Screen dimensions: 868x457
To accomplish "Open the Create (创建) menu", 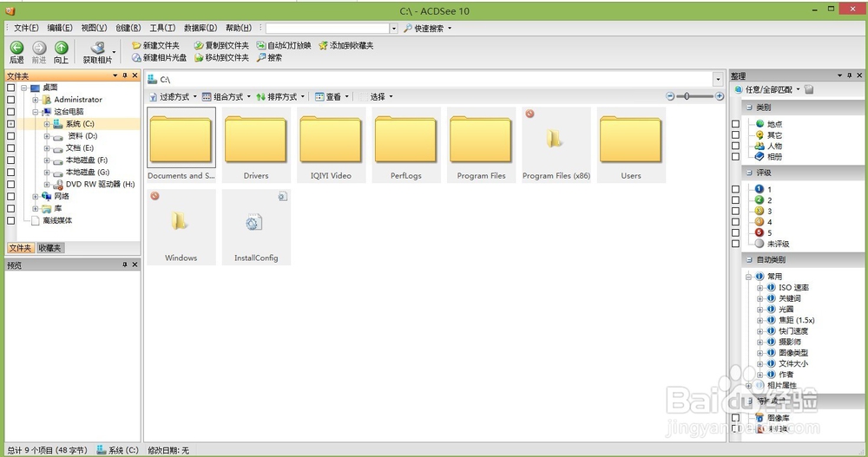I will click(128, 28).
